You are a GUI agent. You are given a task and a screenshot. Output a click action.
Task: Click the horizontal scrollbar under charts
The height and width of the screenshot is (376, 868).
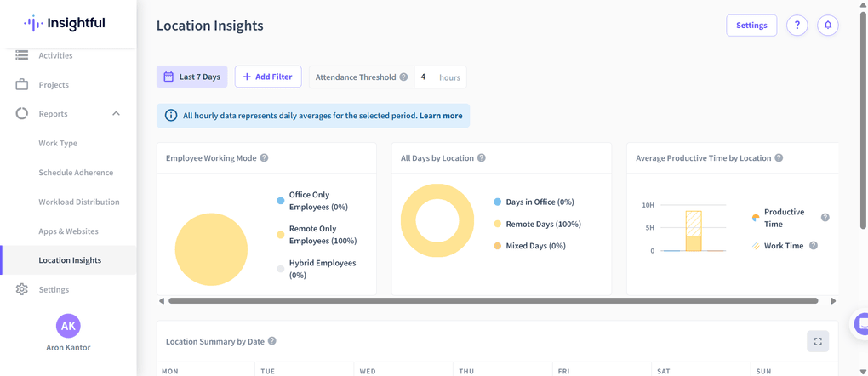493,300
